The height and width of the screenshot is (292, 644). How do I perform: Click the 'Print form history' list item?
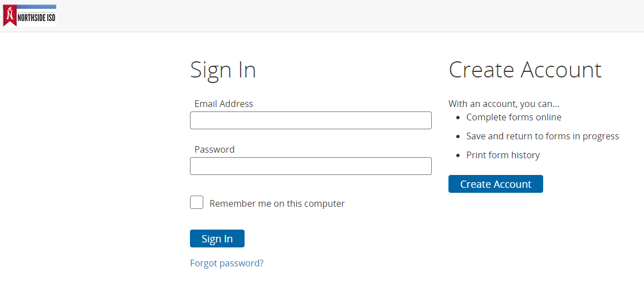[x=503, y=155]
